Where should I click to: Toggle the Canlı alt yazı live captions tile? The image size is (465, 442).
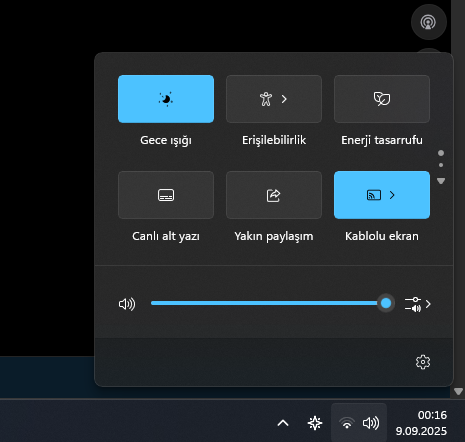[166, 195]
